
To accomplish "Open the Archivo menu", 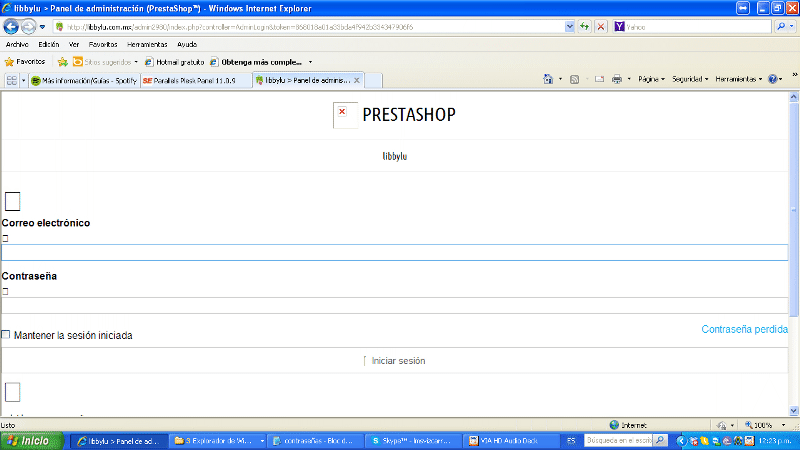I will pos(17,44).
